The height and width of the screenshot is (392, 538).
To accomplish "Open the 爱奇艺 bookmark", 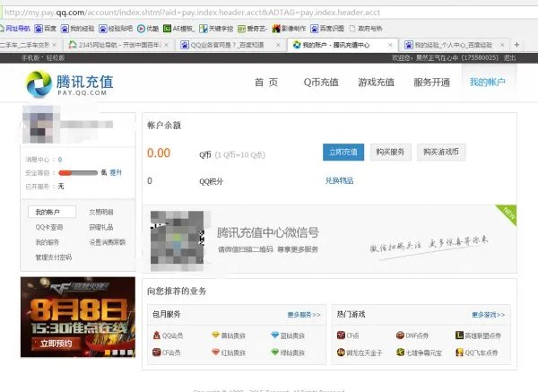I will pyautogui.click(x=252, y=29).
